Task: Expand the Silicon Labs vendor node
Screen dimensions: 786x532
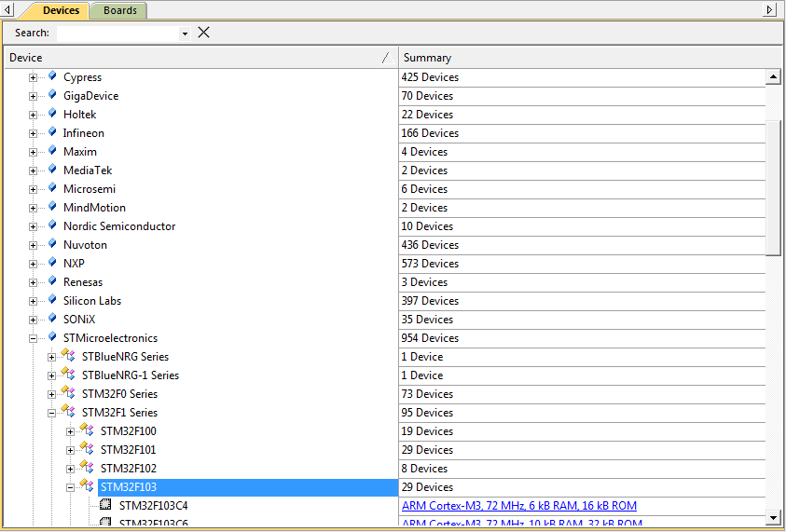Action: click(33, 301)
